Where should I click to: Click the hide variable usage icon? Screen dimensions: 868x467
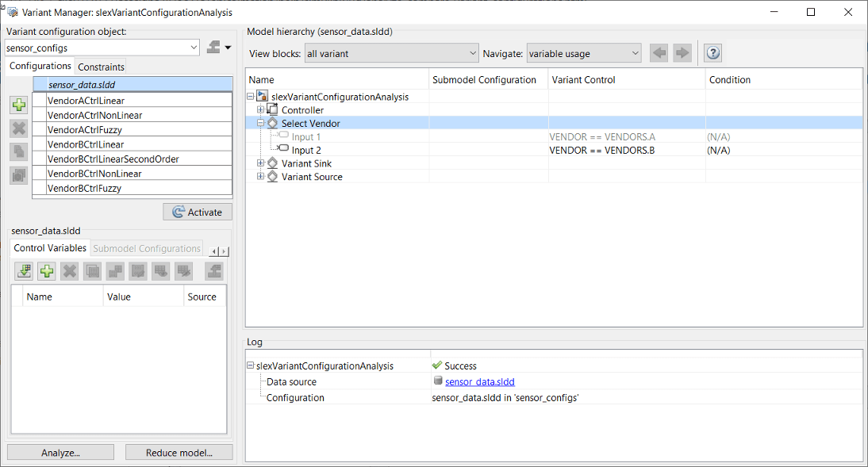point(183,270)
